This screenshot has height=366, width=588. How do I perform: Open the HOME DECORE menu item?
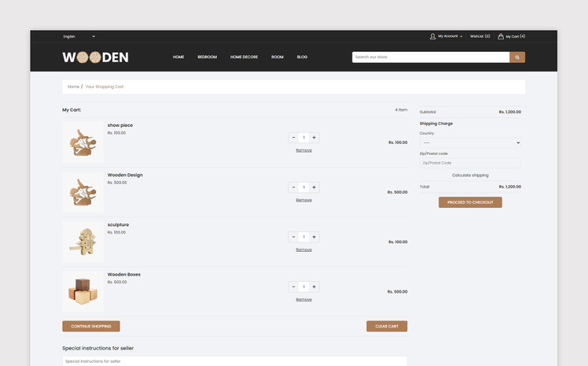[244, 57]
